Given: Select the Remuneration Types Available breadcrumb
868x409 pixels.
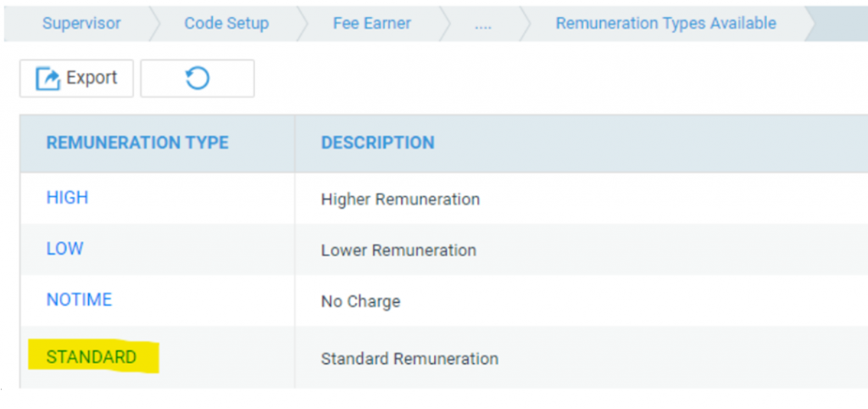Looking at the screenshot, I should [x=666, y=23].
